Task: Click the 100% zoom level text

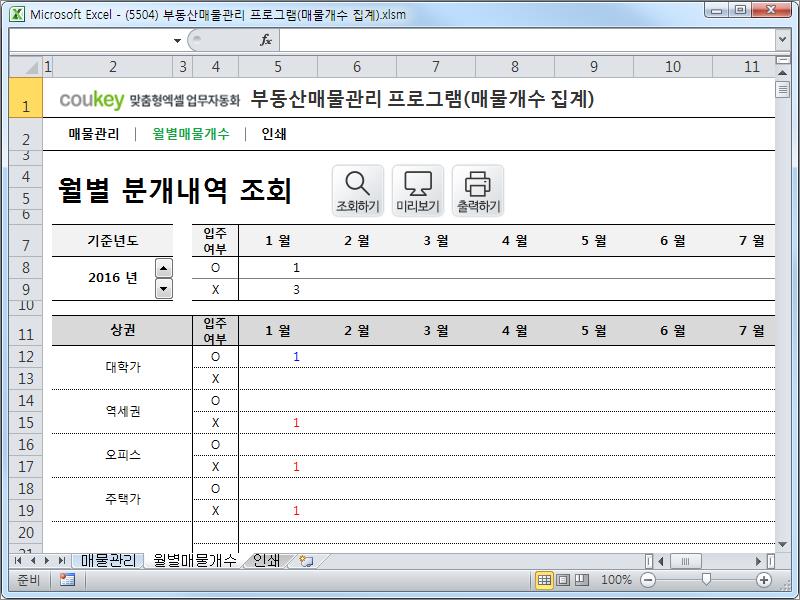Action: pos(616,580)
